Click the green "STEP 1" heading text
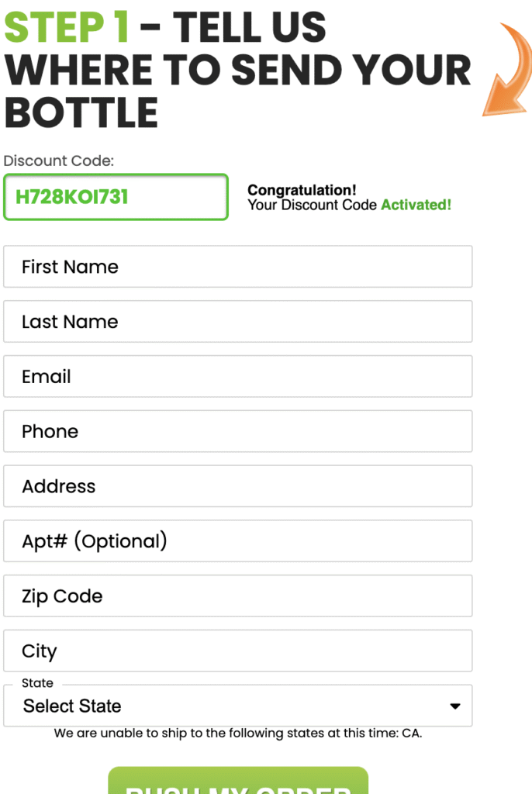 click(67, 27)
